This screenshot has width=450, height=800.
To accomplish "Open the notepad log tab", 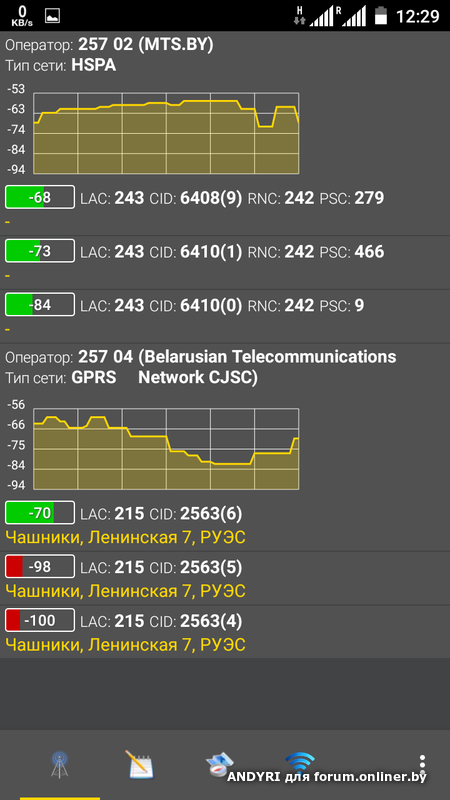I will [x=139, y=765].
